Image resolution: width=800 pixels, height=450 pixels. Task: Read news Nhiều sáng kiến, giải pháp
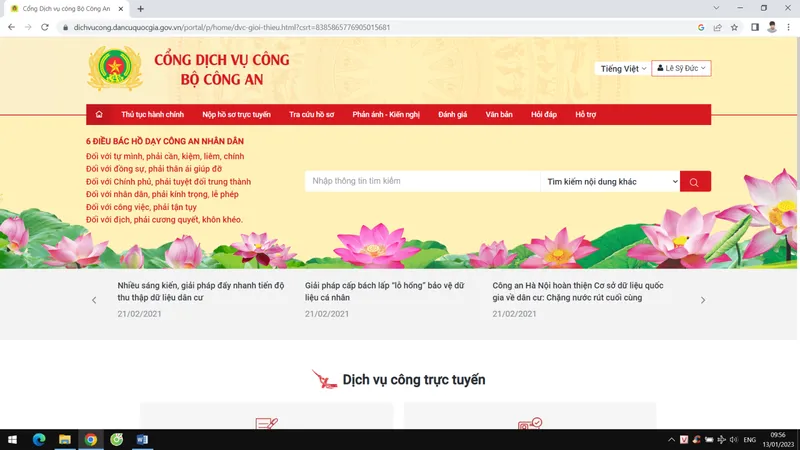tap(201, 291)
